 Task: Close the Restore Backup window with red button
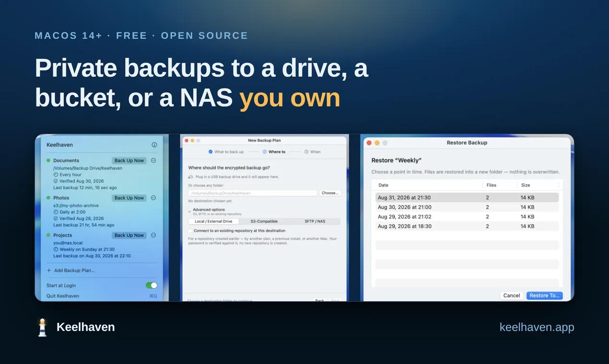pos(369,143)
